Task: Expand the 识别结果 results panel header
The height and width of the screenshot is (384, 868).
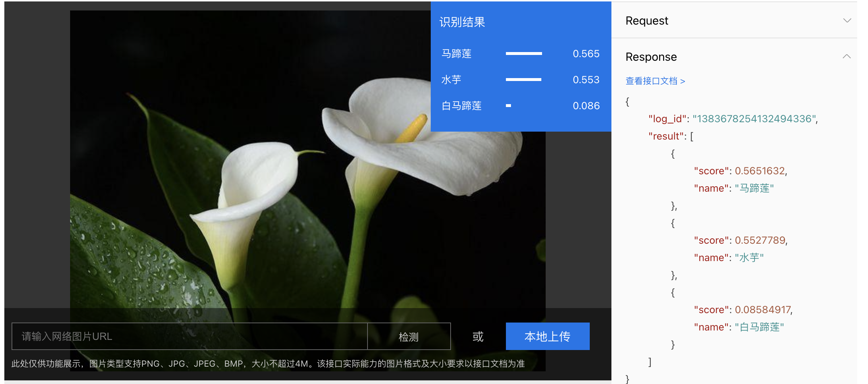Action: point(462,22)
